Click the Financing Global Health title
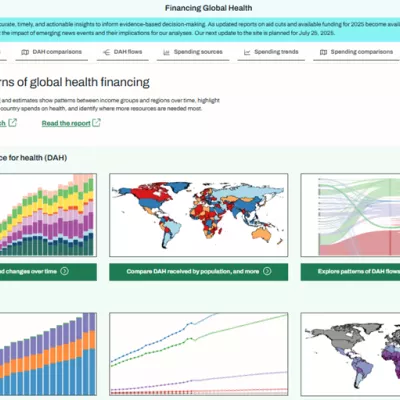Image resolution: width=400 pixels, height=400 pixels. pos(209,8)
